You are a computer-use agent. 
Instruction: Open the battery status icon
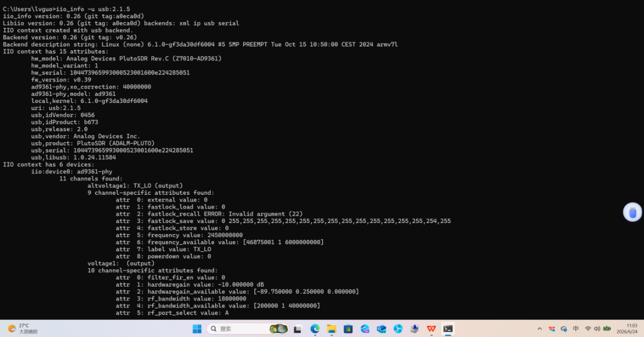pyautogui.click(x=607, y=329)
